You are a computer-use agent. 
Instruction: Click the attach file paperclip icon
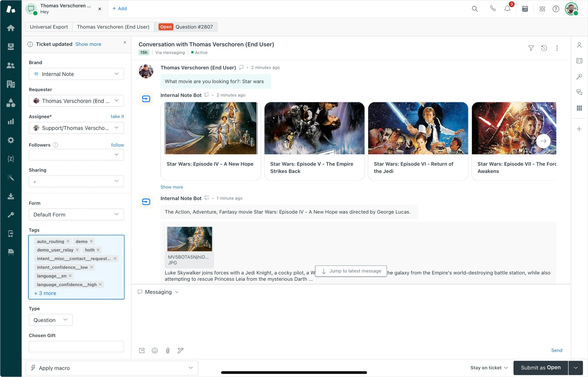pyautogui.click(x=168, y=350)
